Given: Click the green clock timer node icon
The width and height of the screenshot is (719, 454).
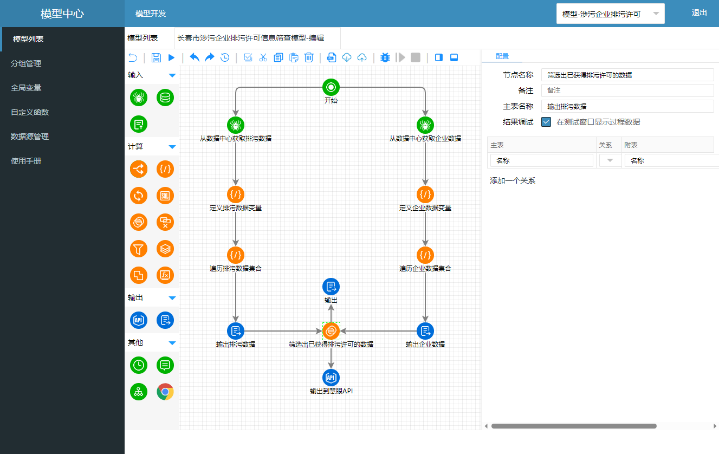Looking at the screenshot, I should click(139, 365).
